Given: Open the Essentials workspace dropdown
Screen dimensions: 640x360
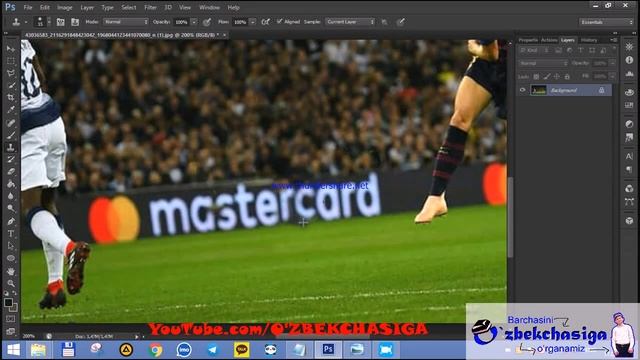Looking at the screenshot, I should coord(607,22).
